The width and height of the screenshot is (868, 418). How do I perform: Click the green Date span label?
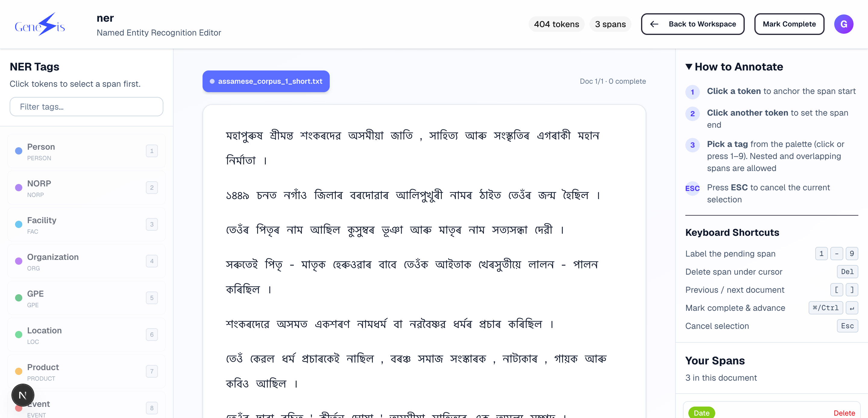coord(702,413)
